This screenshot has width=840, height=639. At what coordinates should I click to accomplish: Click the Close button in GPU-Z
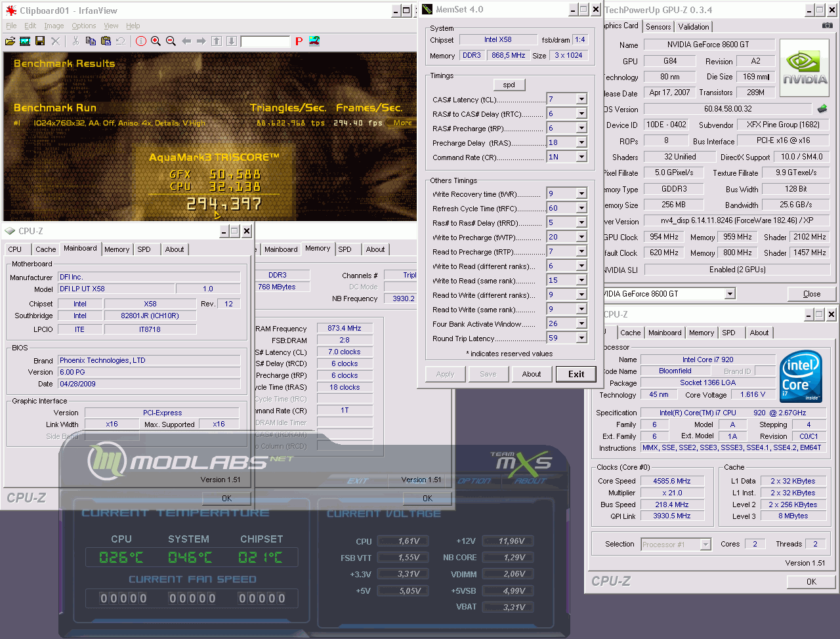click(x=812, y=294)
